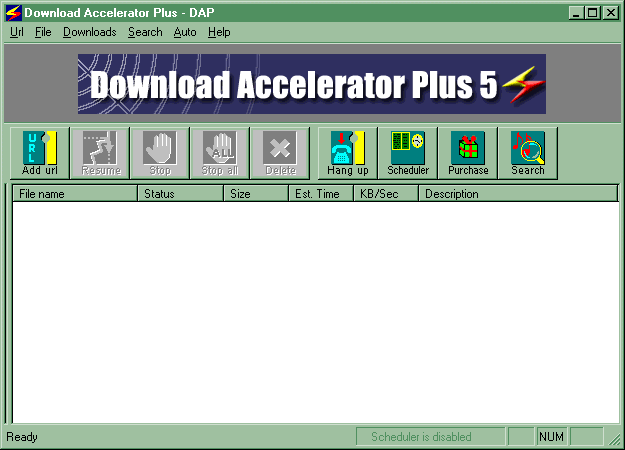625x450 pixels.
Task: Open the Url menu
Action: pos(17,32)
